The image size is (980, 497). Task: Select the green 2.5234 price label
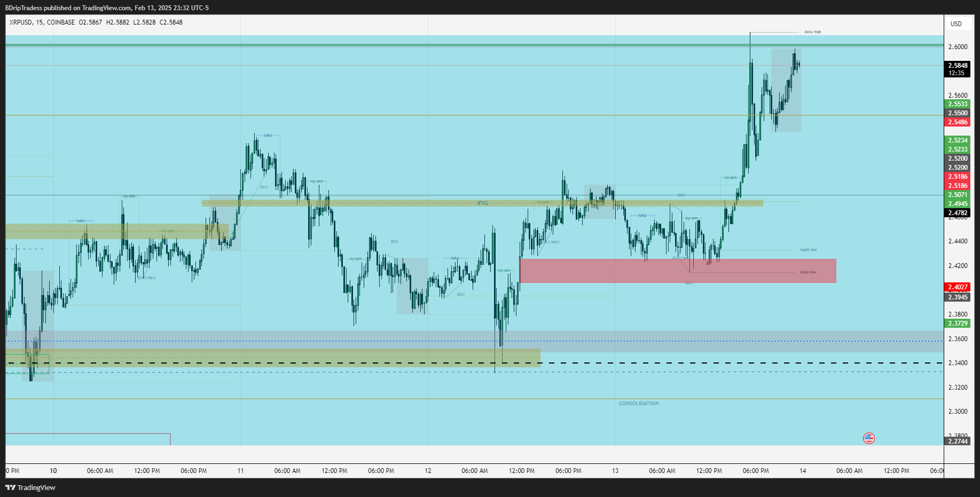pos(958,140)
